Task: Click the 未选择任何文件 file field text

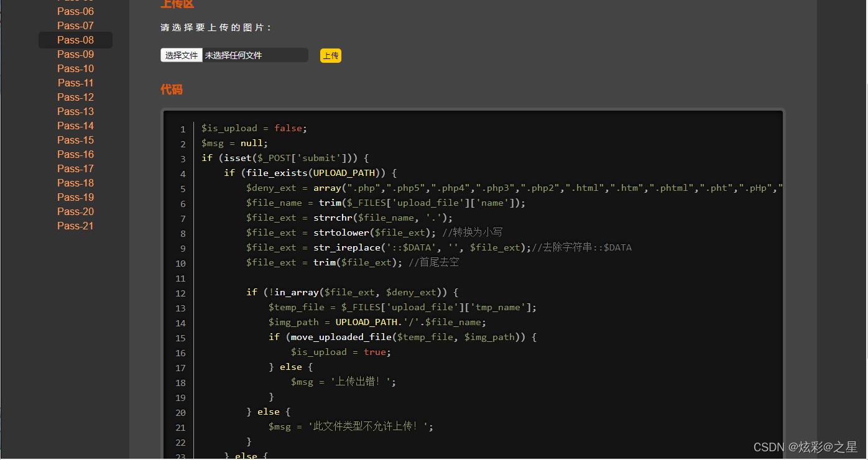Action: tap(234, 55)
